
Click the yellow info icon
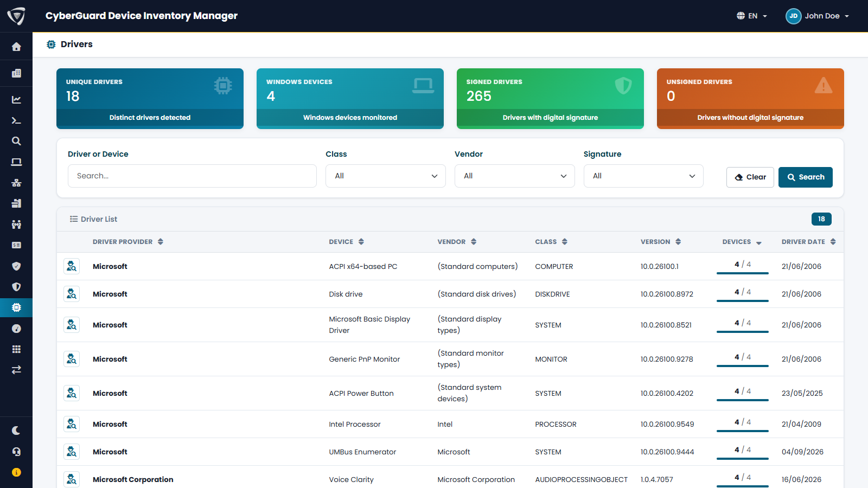tap(16, 472)
